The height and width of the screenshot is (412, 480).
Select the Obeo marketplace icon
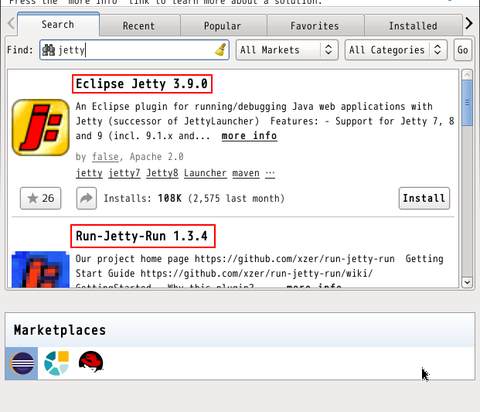57,363
